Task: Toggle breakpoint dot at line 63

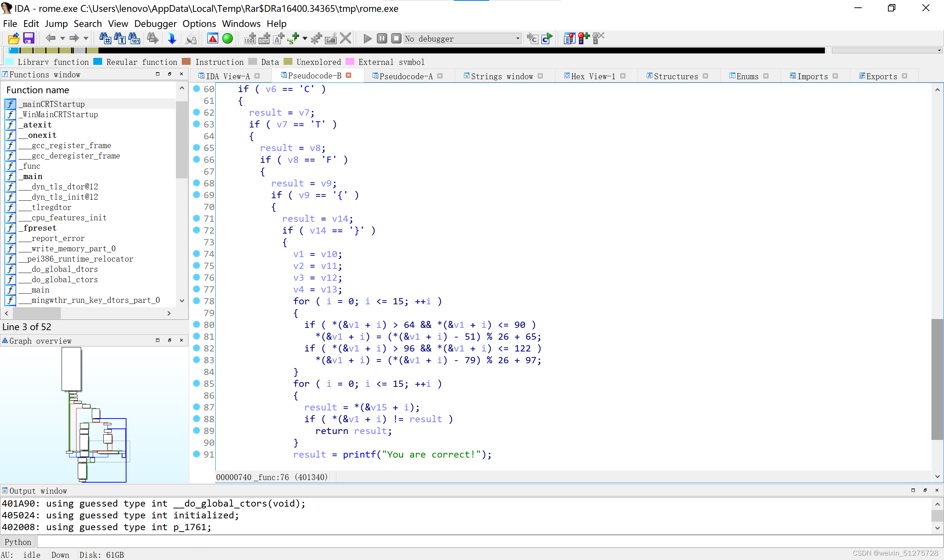Action: pos(196,124)
